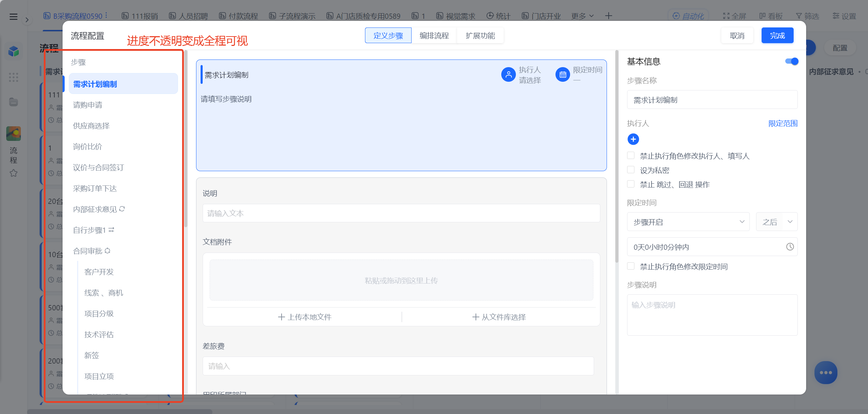The width and height of the screenshot is (868, 414).
Task: Click the 配置 button behind dialog
Action: click(840, 48)
